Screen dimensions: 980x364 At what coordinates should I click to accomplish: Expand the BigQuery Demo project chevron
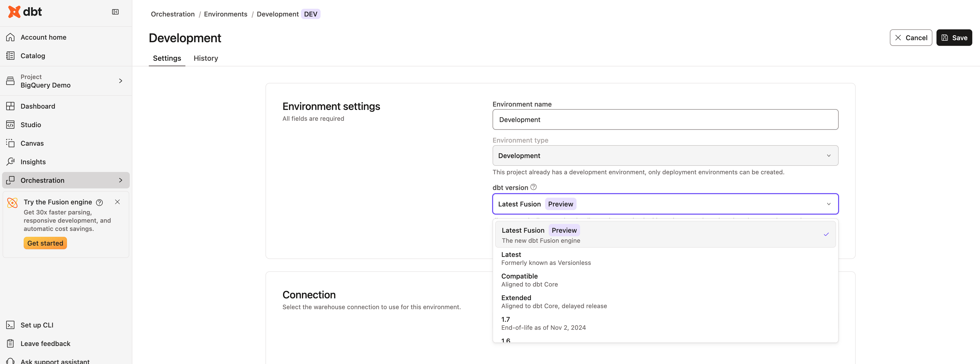click(x=121, y=81)
